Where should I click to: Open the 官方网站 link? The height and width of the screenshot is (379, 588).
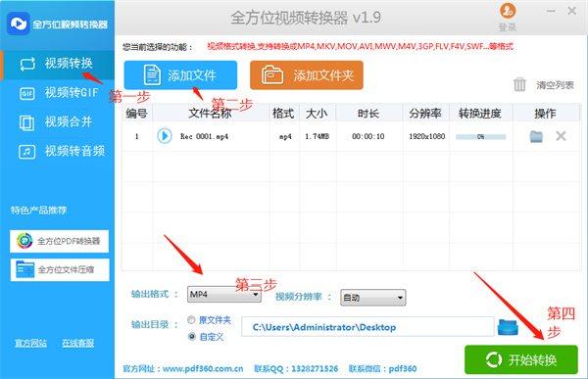30,343
